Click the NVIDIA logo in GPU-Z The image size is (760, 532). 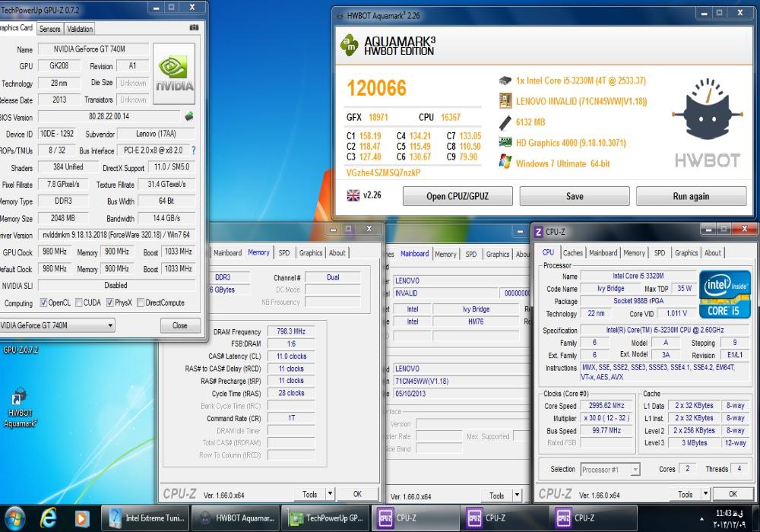point(175,74)
